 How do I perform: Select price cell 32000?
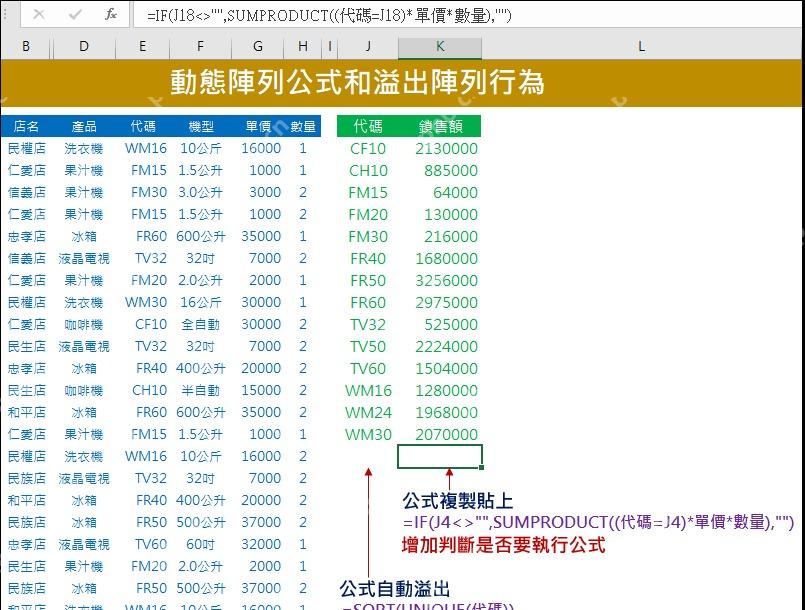(x=261, y=544)
